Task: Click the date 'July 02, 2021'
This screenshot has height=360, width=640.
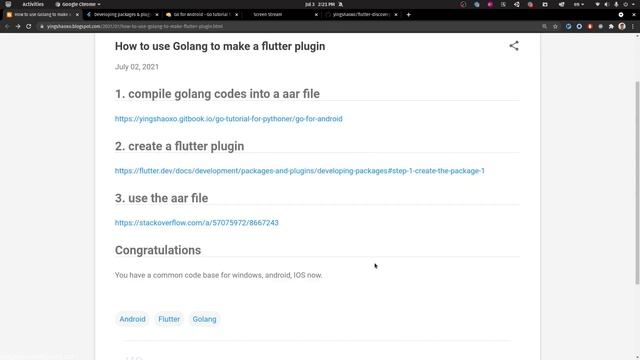Action: pyautogui.click(x=137, y=67)
